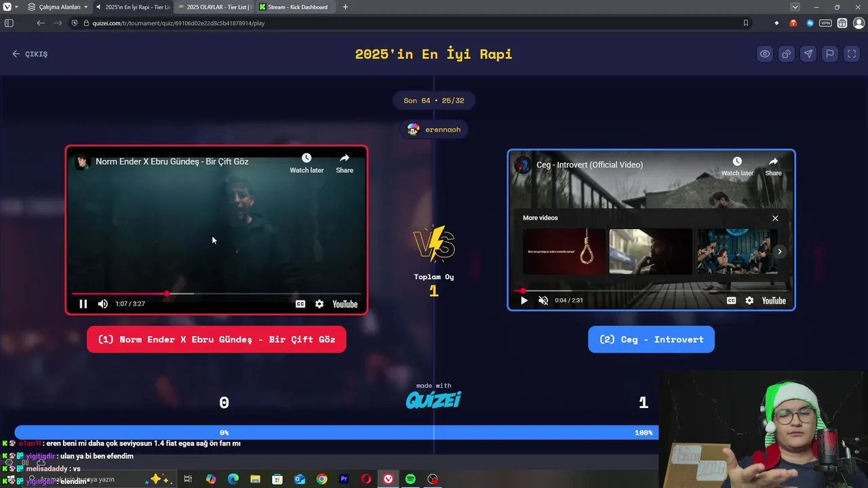Switch to the 2025 OLAYLAR Tier List tab
Image resolution: width=868 pixels, height=488 pixels.
click(215, 7)
